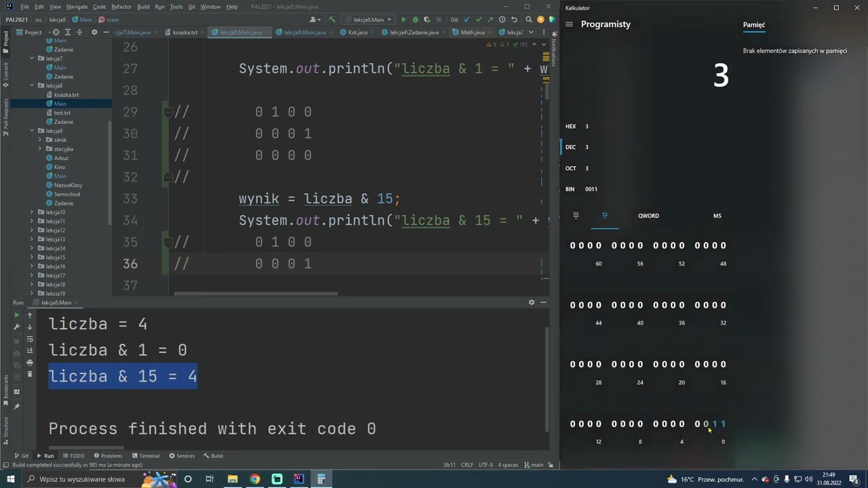The width and height of the screenshot is (868, 488).
Task: Cycle QWORD word size in Calculator
Action: click(648, 216)
